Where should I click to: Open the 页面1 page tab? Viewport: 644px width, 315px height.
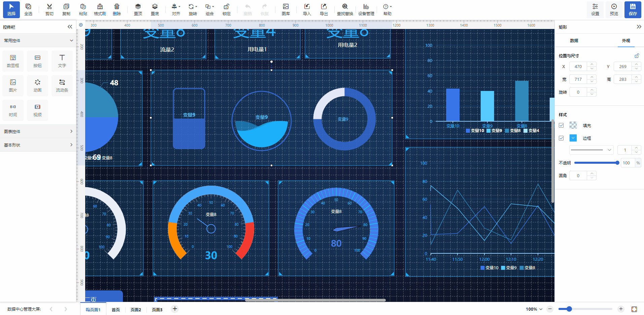93,310
